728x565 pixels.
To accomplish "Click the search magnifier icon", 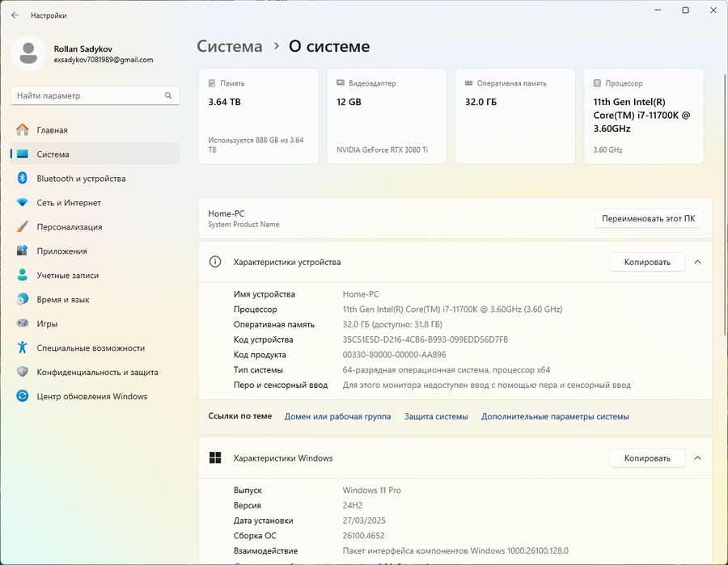I will click(168, 95).
